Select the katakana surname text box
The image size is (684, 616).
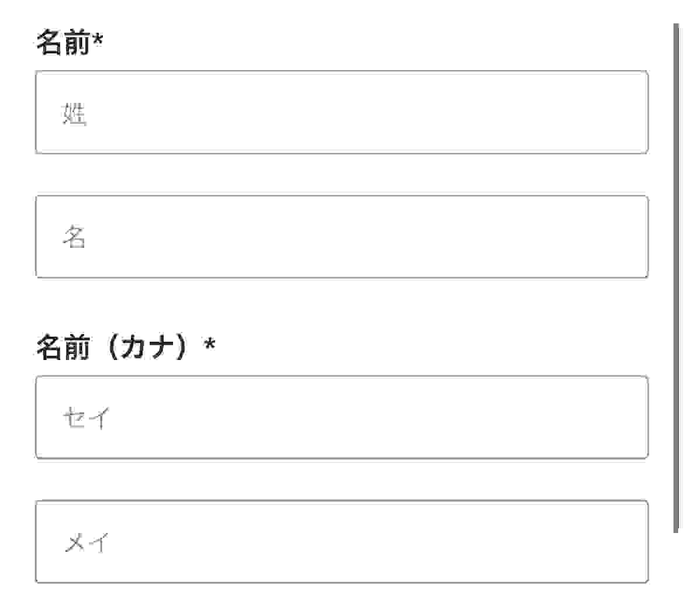341,417
